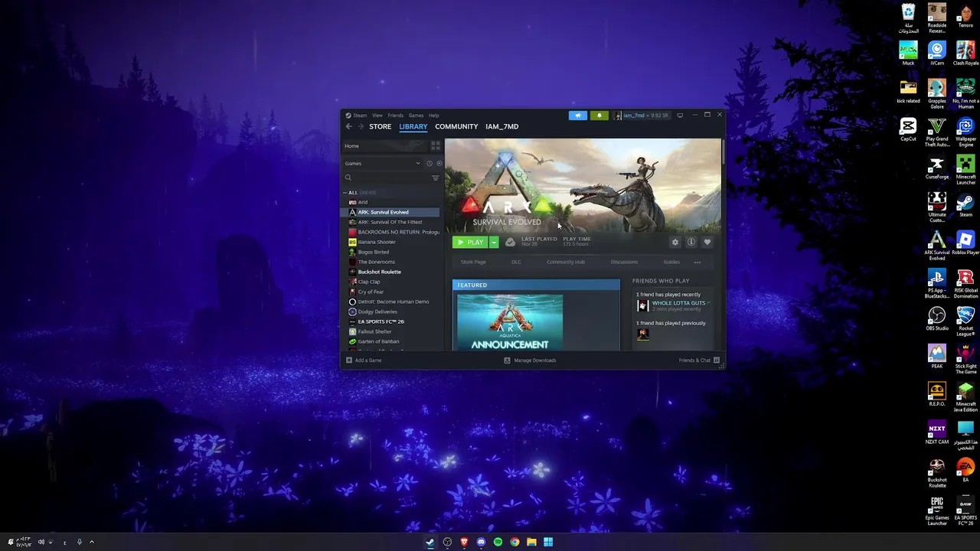Screen dimensions: 980x551
Task: Open the Games menu
Action: (x=416, y=116)
